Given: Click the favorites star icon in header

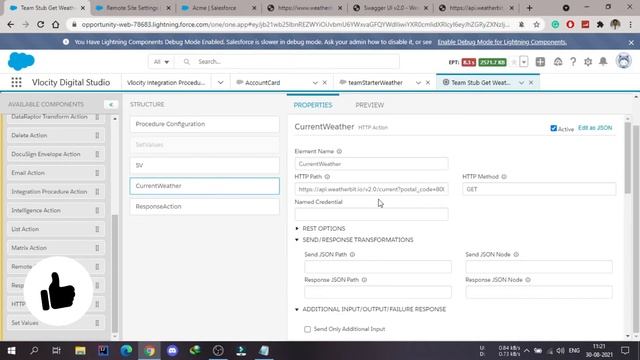Looking at the screenshot, I should tap(514, 62).
